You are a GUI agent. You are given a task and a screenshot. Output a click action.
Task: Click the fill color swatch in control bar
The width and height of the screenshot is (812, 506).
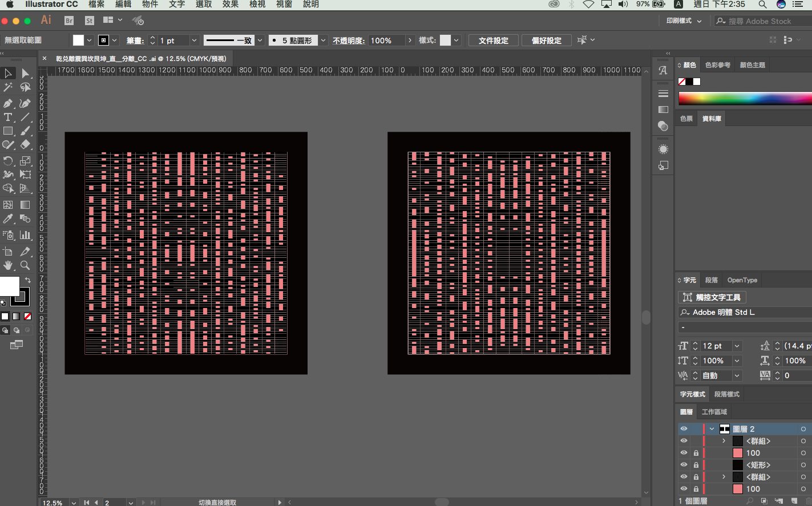(x=78, y=41)
